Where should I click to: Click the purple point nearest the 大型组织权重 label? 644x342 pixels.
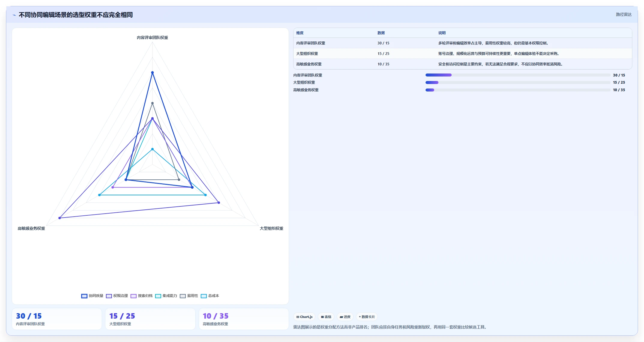pos(219,203)
